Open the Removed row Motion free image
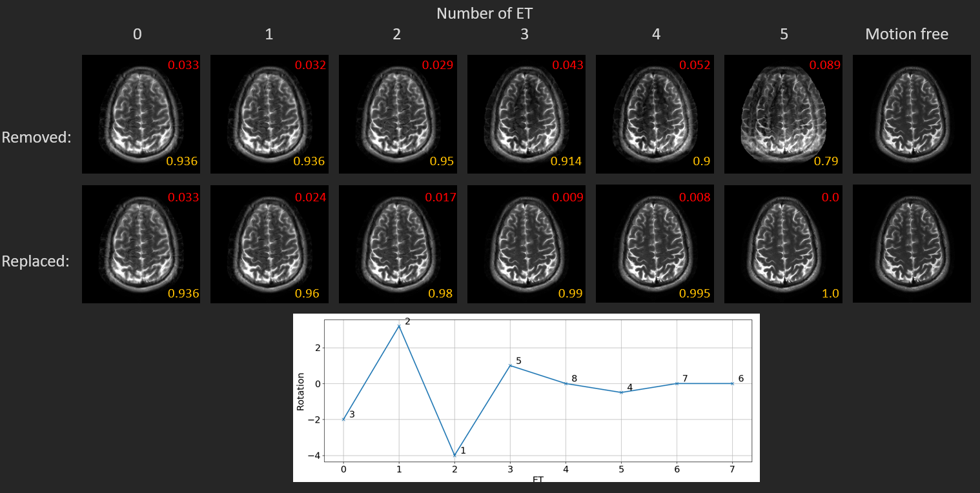Viewport: 980px width, 493px height. pyautogui.click(x=912, y=114)
